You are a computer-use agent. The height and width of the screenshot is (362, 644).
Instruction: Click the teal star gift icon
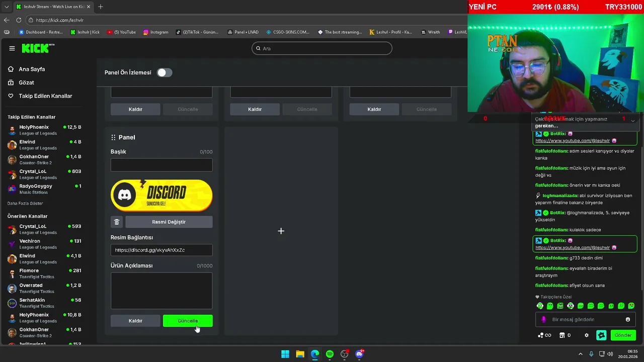click(601, 335)
